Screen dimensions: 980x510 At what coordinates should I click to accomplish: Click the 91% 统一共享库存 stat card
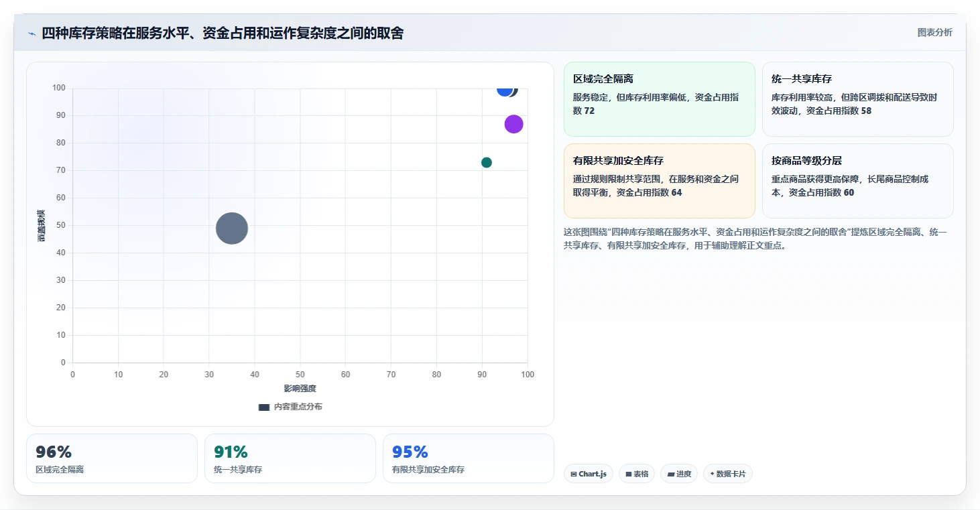tap(290, 458)
